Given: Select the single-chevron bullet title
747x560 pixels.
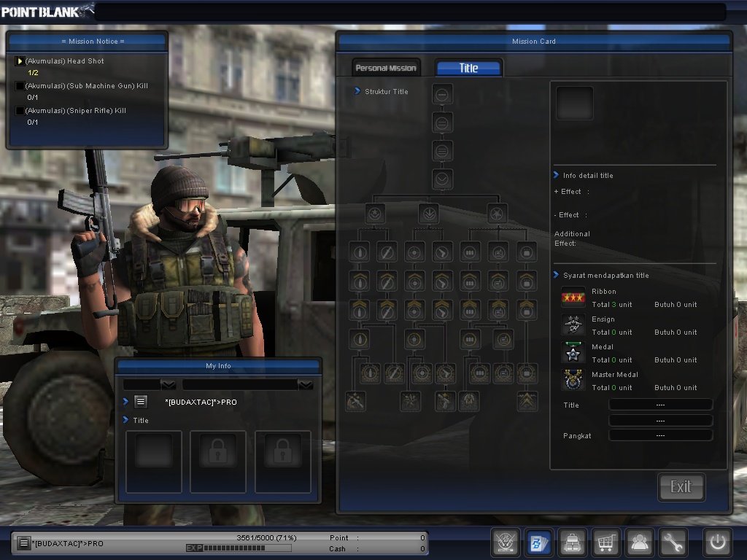Looking at the screenshot, I should tap(360, 281).
